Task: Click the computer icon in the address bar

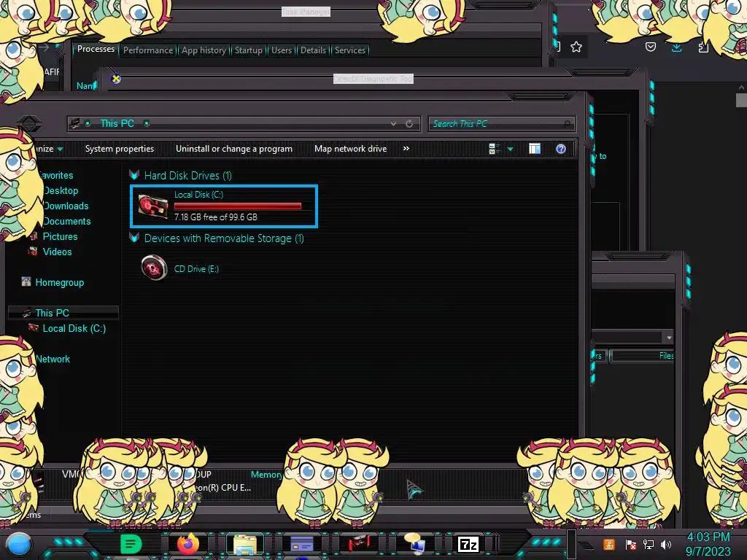Action: click(75, 123)
